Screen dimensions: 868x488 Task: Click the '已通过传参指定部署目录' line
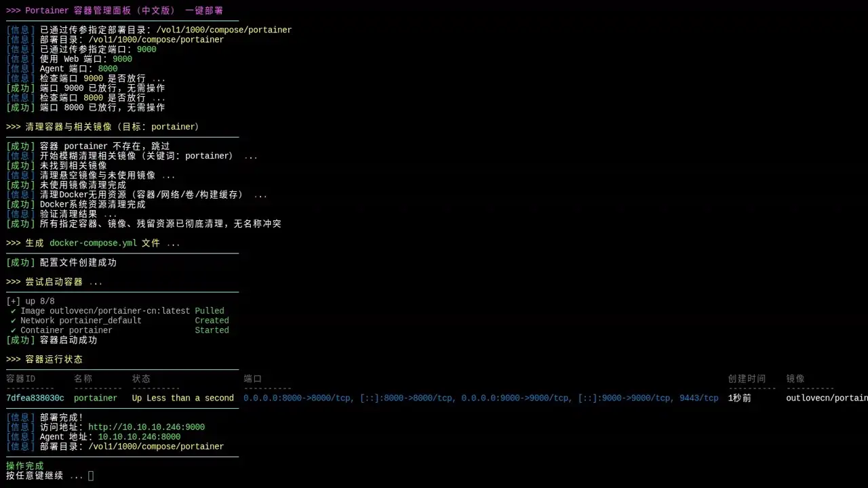pyautogui.click(x=149, y=30)
